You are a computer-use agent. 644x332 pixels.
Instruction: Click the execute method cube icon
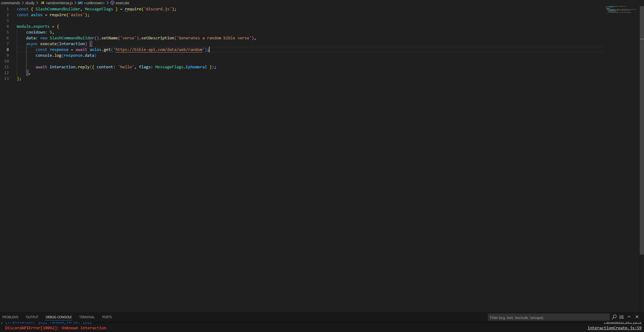[x=112, y=3]
